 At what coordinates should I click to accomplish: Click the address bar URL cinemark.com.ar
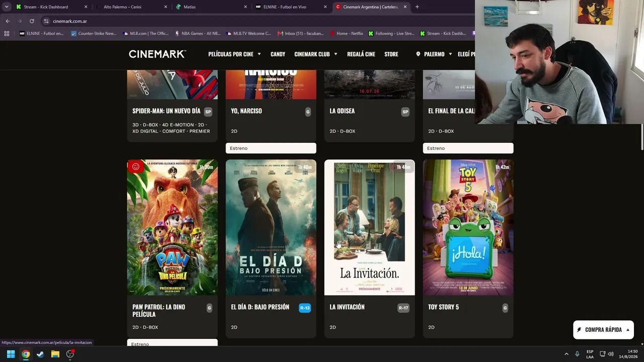point(70,21)
